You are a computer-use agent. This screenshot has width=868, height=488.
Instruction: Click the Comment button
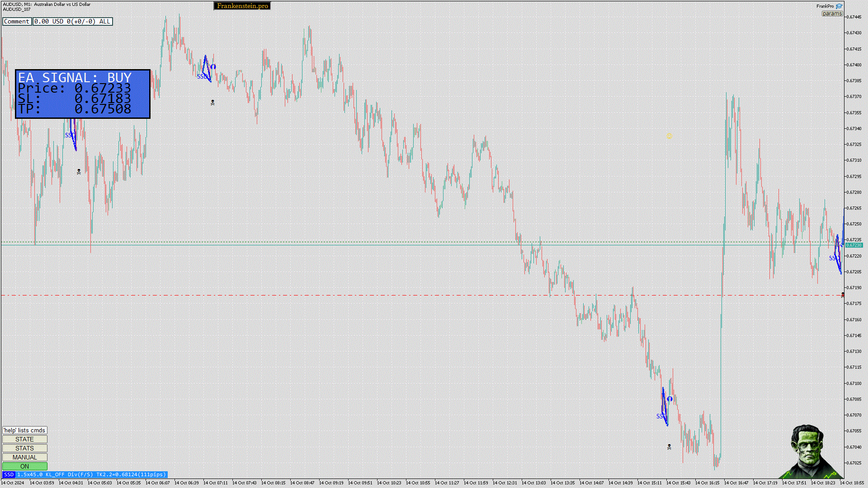(17, 21)
